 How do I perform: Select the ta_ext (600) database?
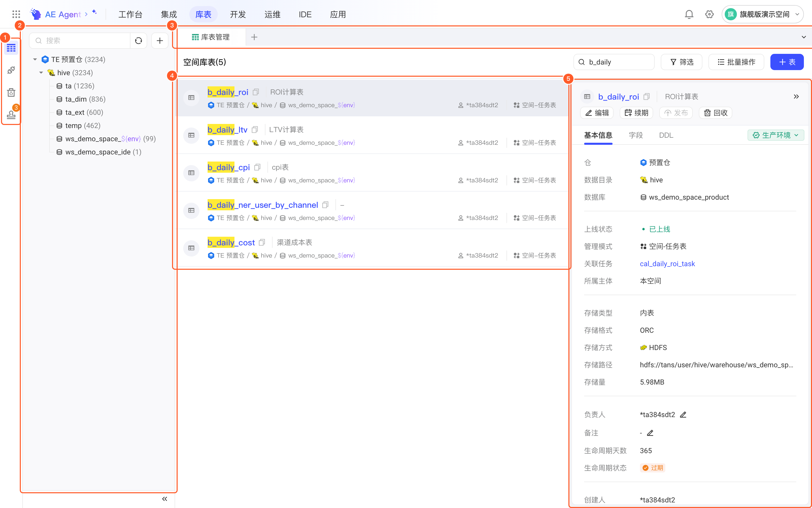coord(80,112)
